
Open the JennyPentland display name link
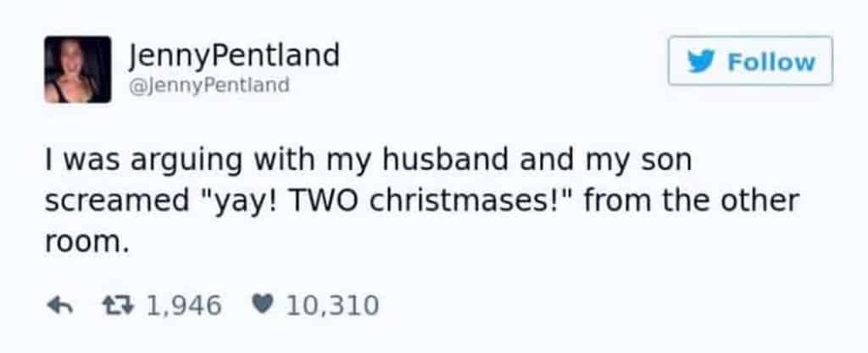click(x=234, y=55)
